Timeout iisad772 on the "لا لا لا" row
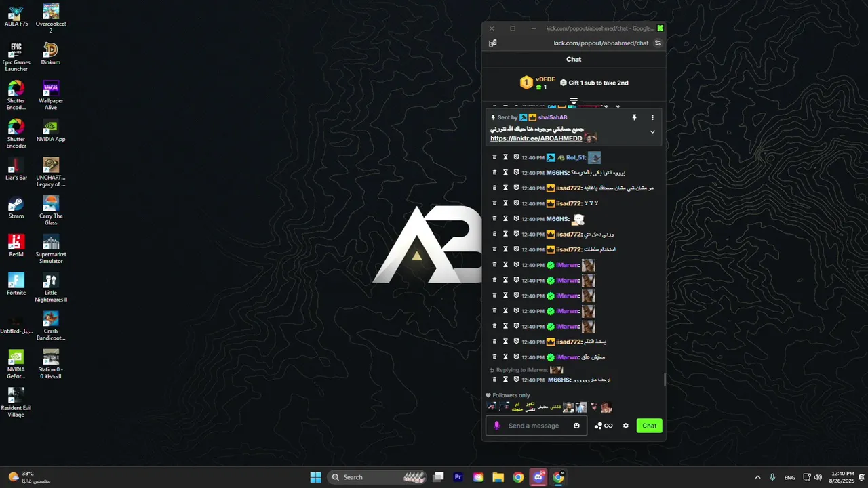Viewport: 868px width, 488px height. [x=505, y=203]
